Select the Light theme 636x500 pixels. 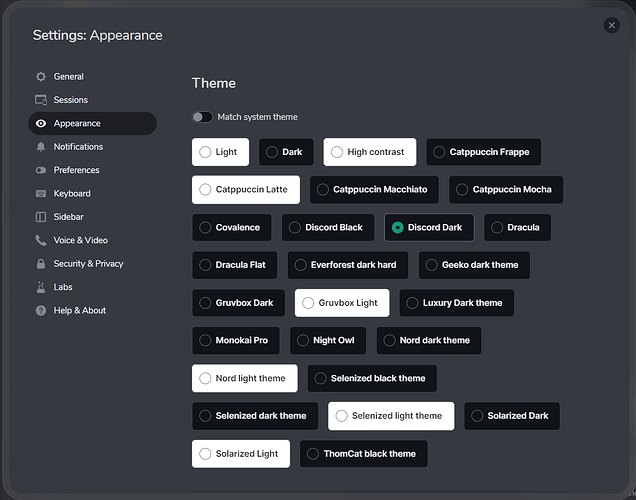pyautogui.click(x=220, y=152)
